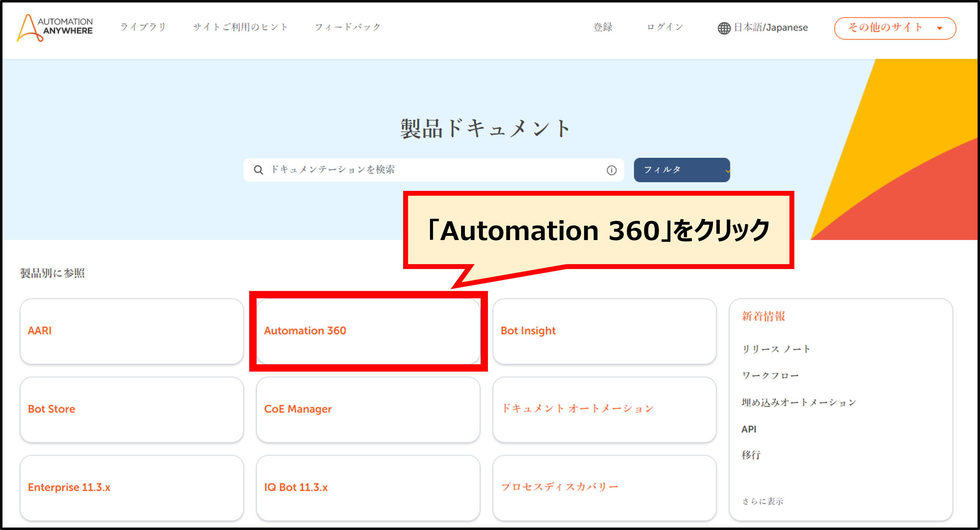Click the 新着情報 heading link
This screenshot has height=530, width=980.
point(763,316)
